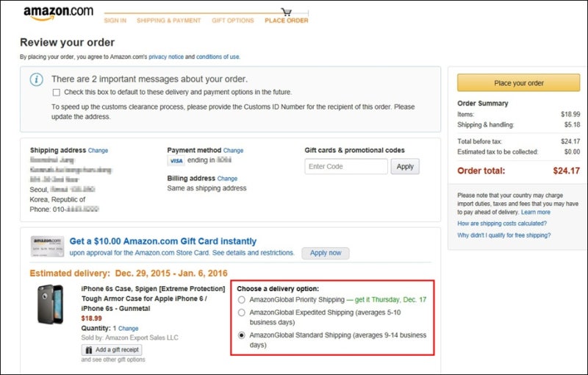Open How are shipping costs calculated link

pyautogui.click(x=502, y=224)
